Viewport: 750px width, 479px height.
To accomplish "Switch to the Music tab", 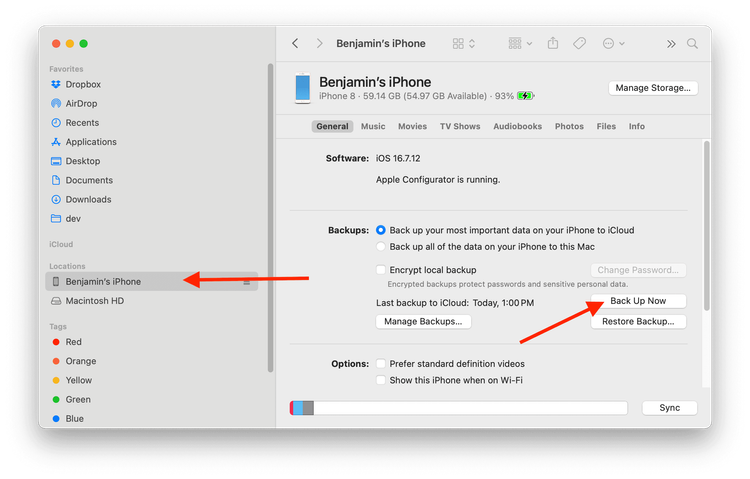I will coord(373,126).
